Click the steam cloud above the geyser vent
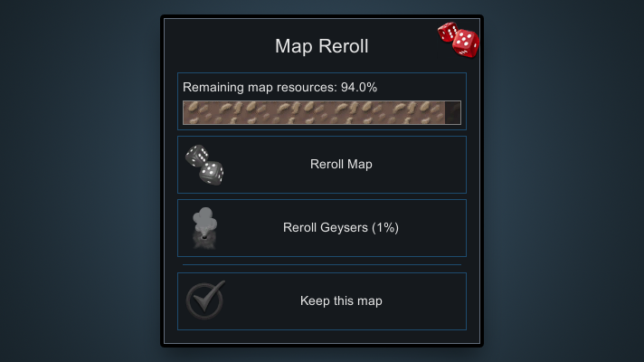 point(204,219)
